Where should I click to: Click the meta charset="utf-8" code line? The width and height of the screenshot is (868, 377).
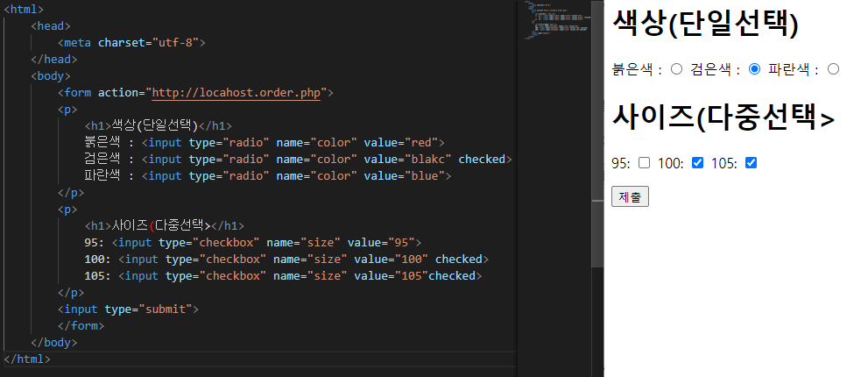coord(131,43)
